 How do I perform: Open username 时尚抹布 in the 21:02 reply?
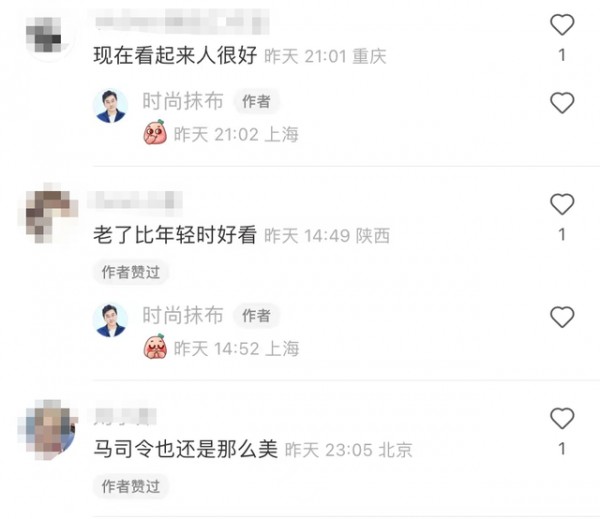pyautogui.click(x=183, y=101)
